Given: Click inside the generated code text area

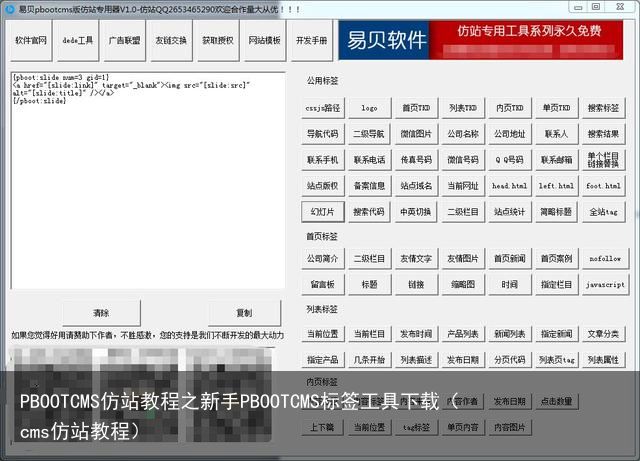Looking at the screenshot, I should coord(148,181).
